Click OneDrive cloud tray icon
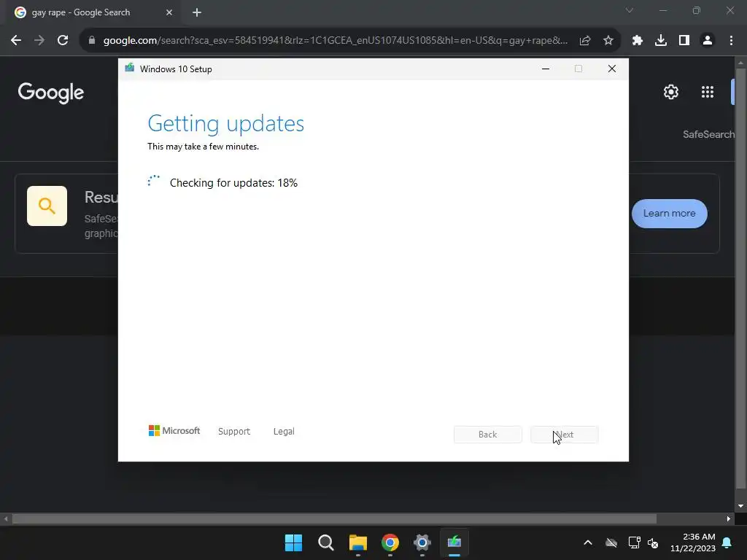This screenshot has width=747, height=560. (611, 542)
